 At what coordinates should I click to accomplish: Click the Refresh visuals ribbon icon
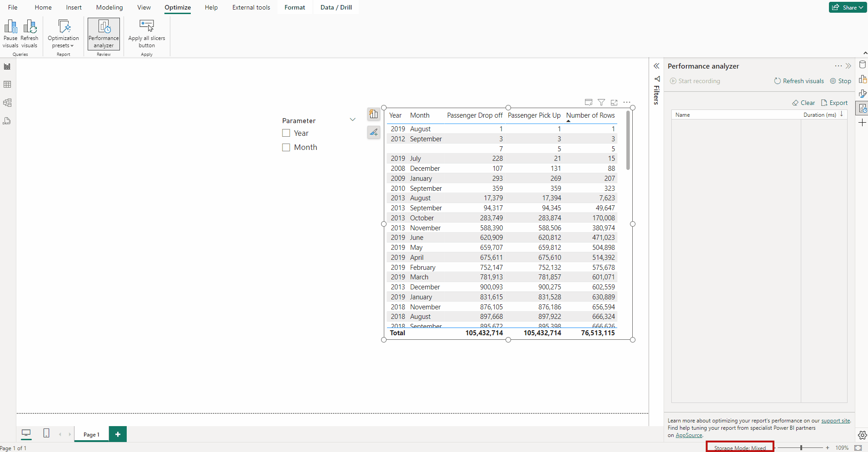coord(30,27)
